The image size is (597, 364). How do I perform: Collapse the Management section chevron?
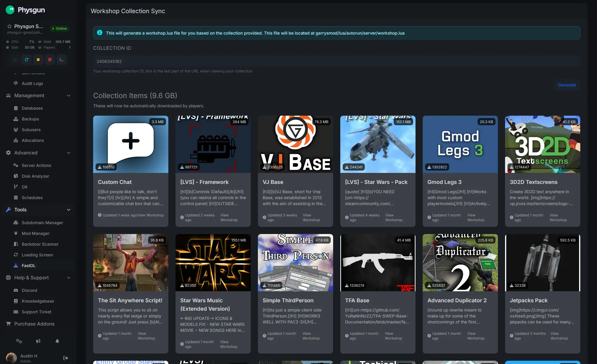click(69, 95)
